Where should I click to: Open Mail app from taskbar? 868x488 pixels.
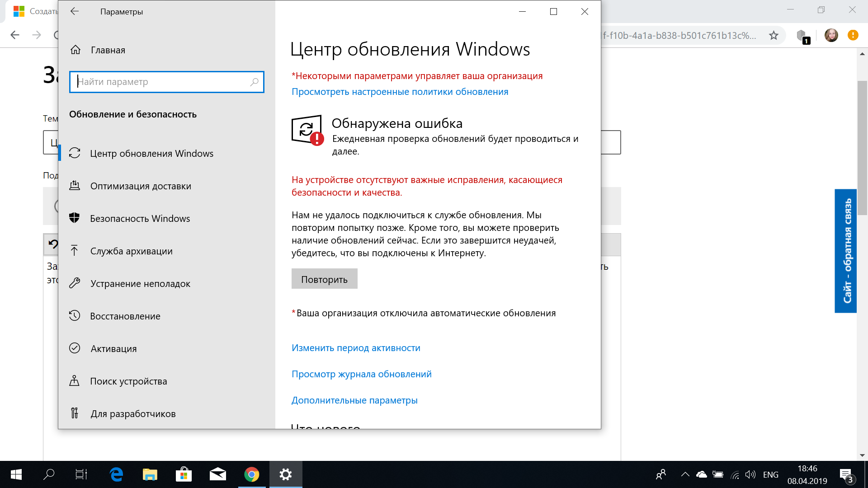tap(218, 474)
